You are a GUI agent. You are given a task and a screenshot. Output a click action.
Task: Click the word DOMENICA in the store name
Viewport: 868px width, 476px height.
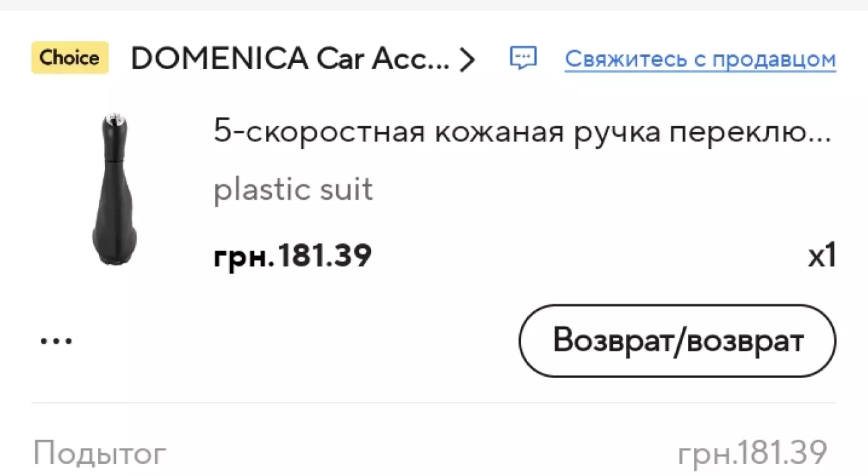click(x=220, y=60)
